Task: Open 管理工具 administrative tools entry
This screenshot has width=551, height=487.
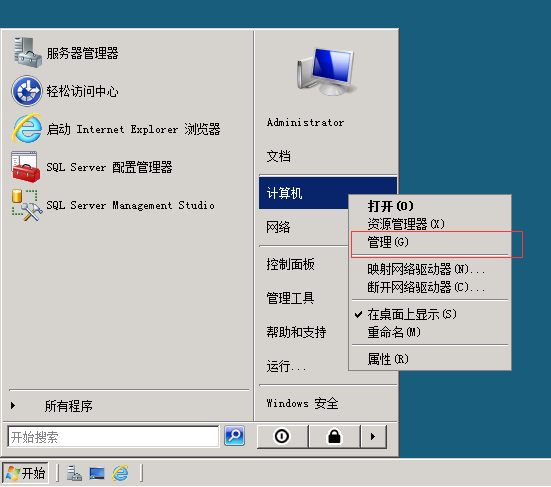Action: pyautogui.click(x=291, y=298)
